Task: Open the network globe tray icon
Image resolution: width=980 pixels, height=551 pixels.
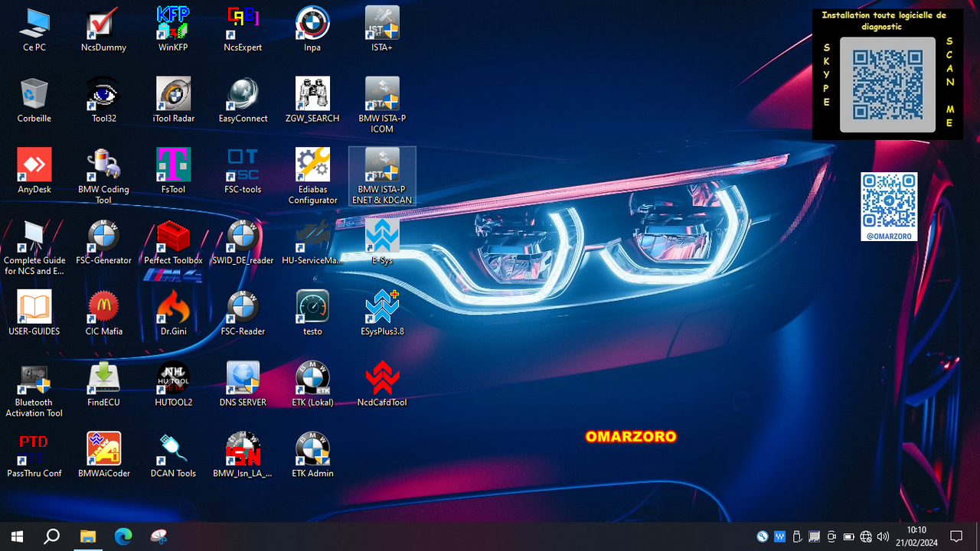Action: pyautogui.click(x=866, y=536)
